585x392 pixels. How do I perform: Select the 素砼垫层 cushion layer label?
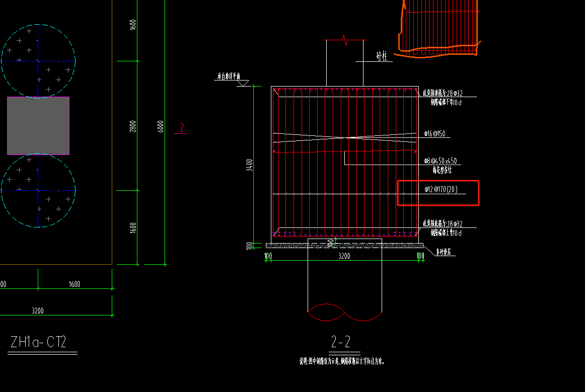[x=444, y=252]
